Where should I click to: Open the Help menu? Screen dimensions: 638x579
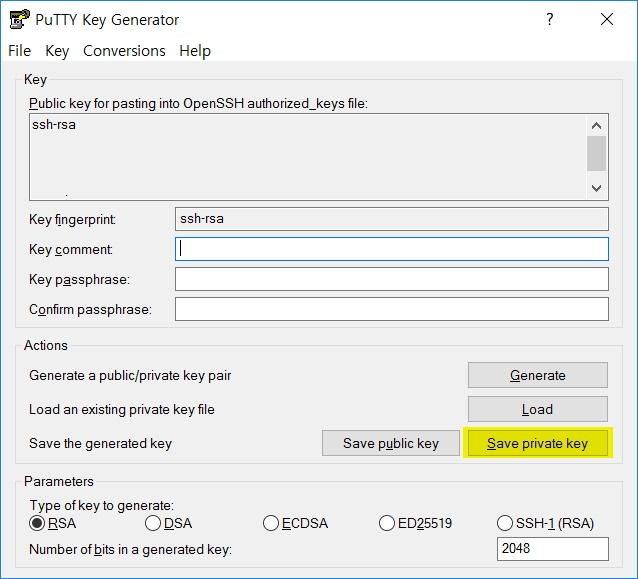click(195, 51)
